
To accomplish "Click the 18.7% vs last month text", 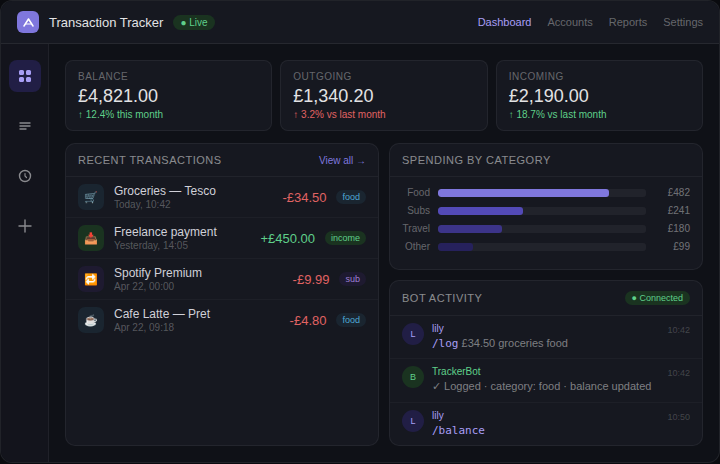I will pyautogui.click(x=557, y=114).
